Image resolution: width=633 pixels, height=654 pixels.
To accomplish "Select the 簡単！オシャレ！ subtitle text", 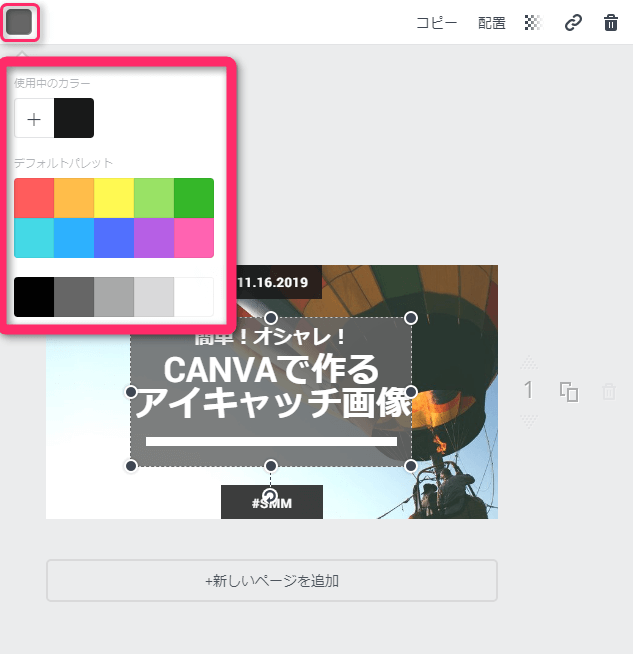I will pyautogui.click(x=271, y=337).
